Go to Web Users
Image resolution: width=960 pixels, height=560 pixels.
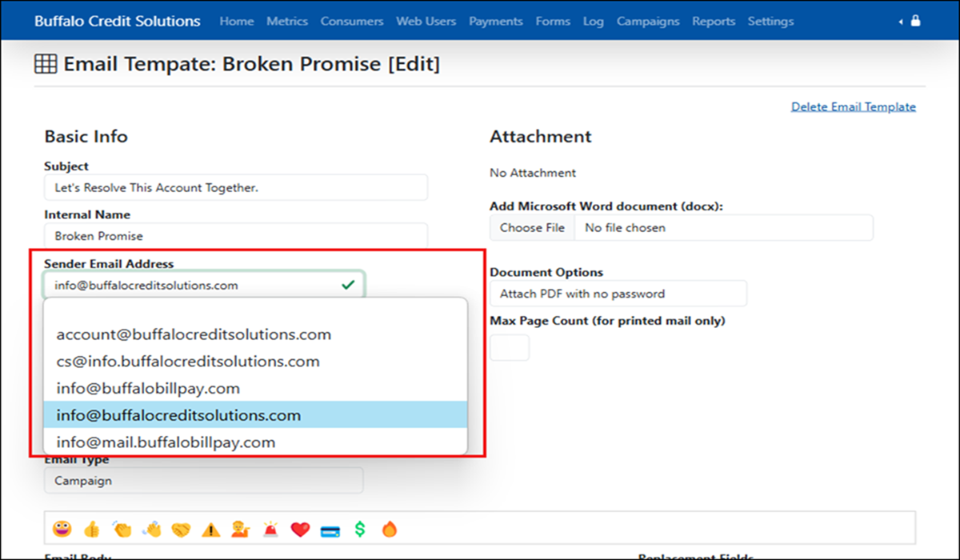pyautogui.click(x=426, y=21)
